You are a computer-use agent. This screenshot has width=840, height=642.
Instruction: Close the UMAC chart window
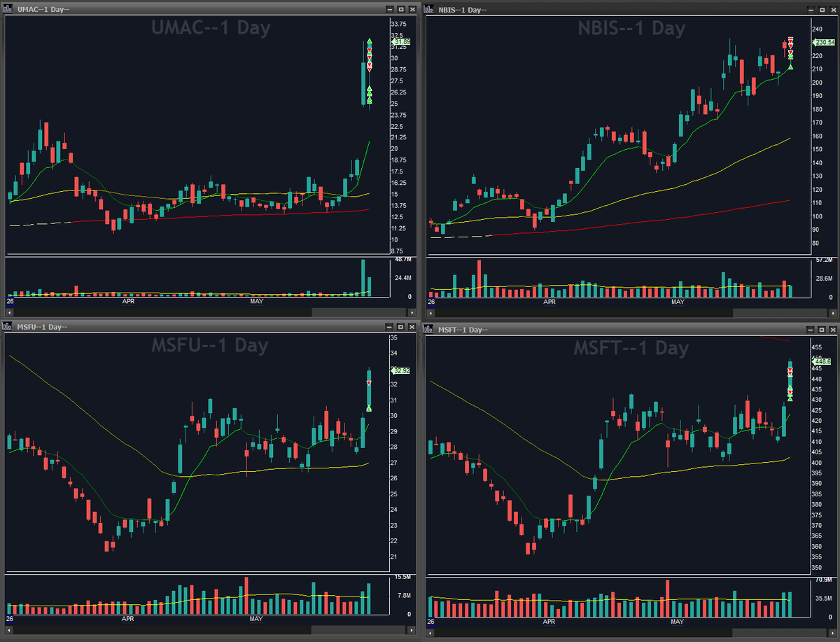(x=412, y=9)
